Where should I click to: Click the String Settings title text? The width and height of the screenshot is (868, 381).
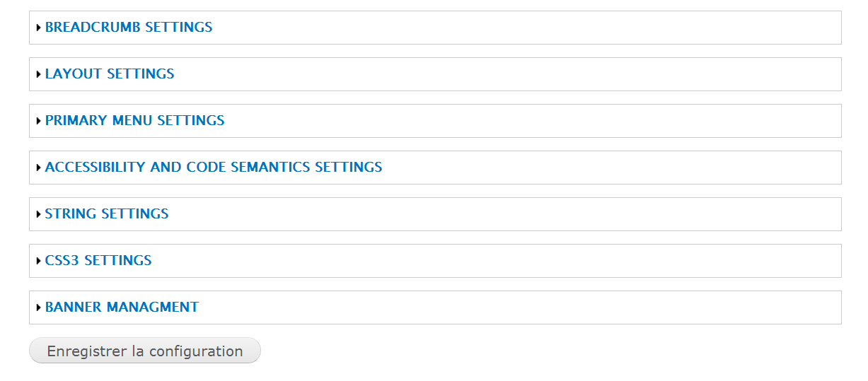(107, 214)
